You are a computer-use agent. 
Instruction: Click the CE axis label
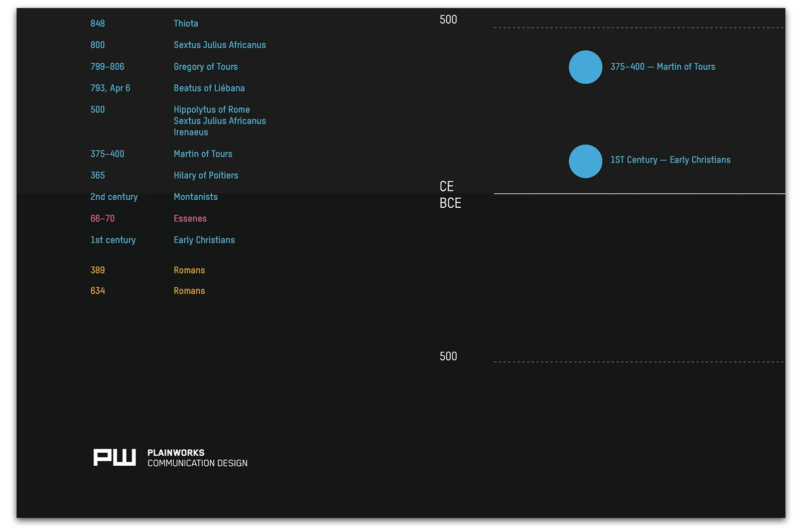click(446, 187)
